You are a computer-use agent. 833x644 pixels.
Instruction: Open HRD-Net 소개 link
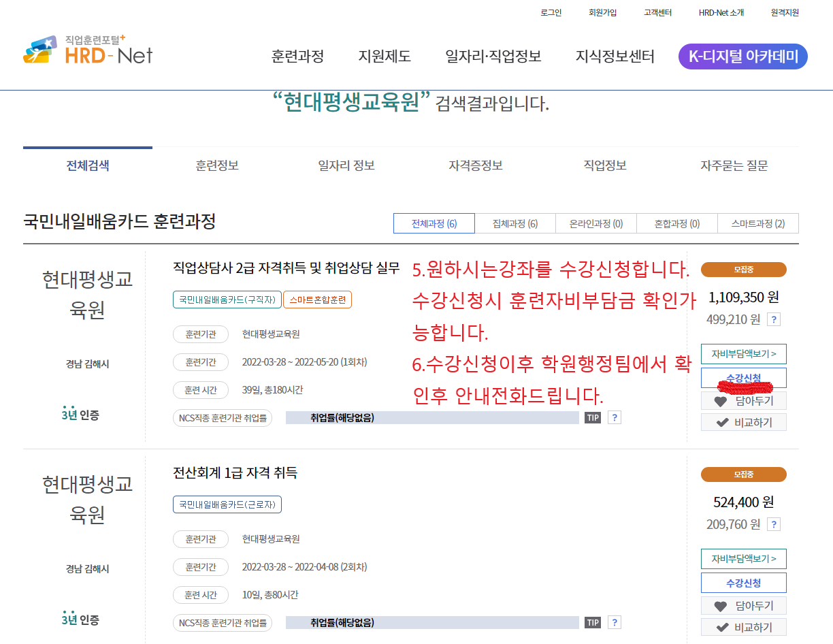pos(721,12)
